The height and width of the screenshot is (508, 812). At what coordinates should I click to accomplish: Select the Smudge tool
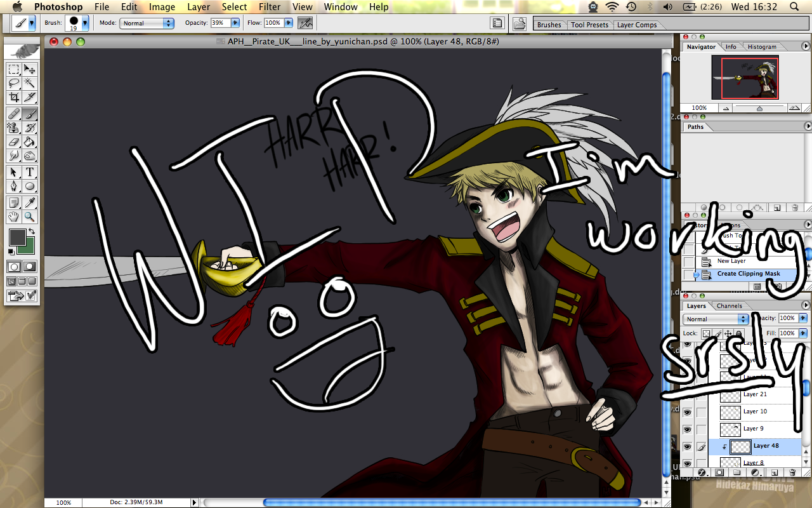pyautogui.click(x=14, y=156)
